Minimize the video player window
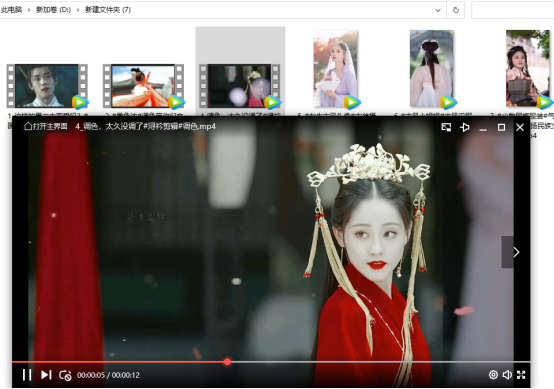Viewport: 554px width, 389px height. pyautogui.click(x=483, y=129)
